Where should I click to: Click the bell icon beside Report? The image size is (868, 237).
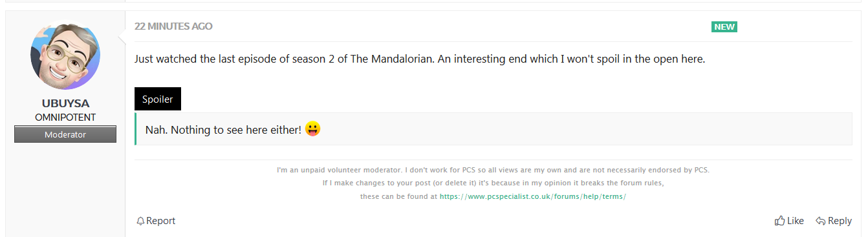click(x=140, y=221)
